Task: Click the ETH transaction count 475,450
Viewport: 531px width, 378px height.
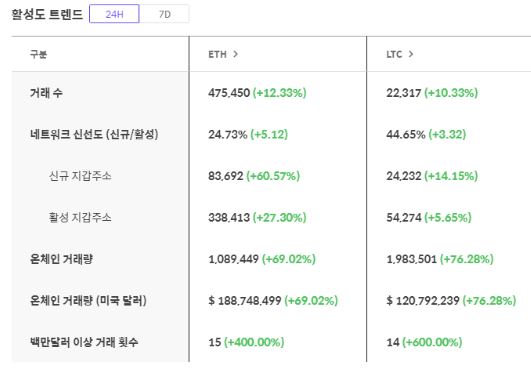Action: coord(229,92)
